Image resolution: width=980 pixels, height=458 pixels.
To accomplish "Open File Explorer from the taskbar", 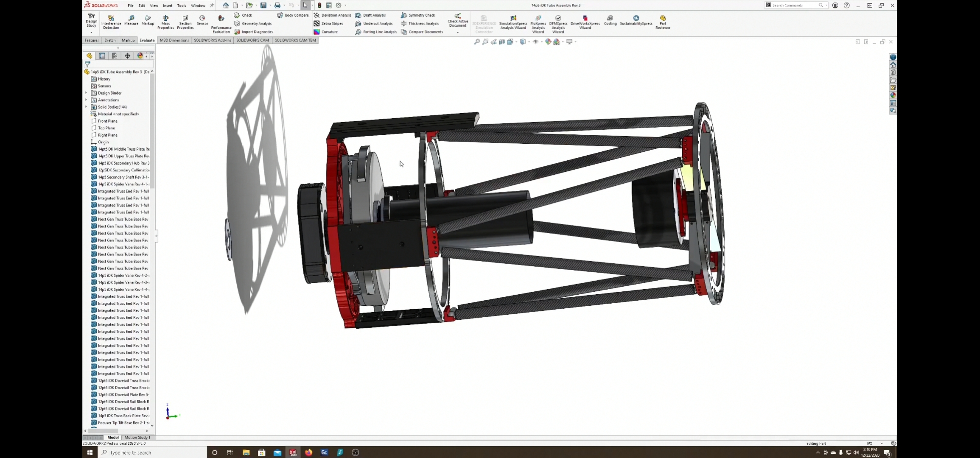I will click(x=246, y=452).
